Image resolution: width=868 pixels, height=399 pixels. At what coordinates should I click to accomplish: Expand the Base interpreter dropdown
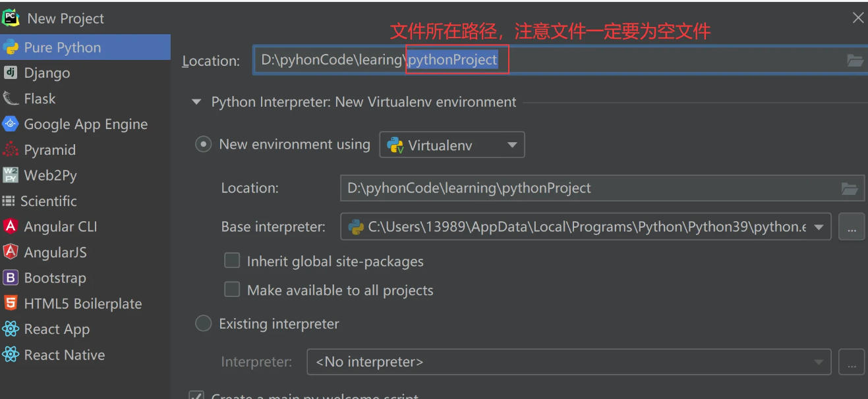coord(817,226)
